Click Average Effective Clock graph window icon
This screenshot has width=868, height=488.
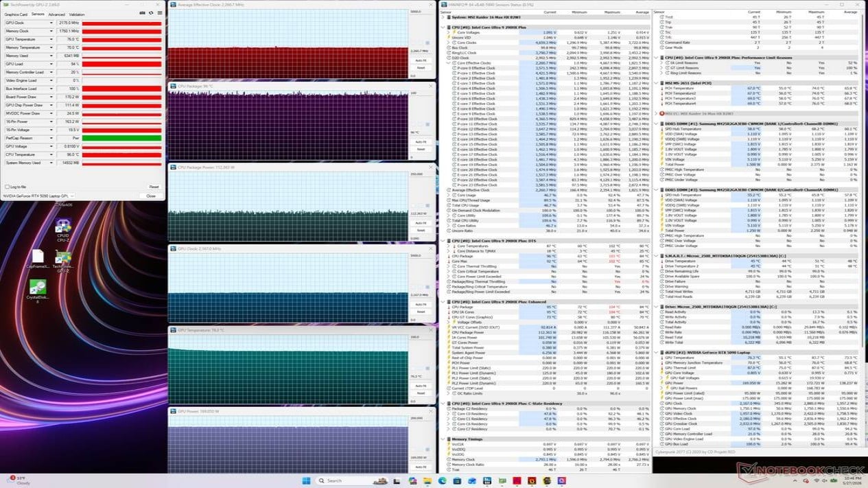coord(173,5)
